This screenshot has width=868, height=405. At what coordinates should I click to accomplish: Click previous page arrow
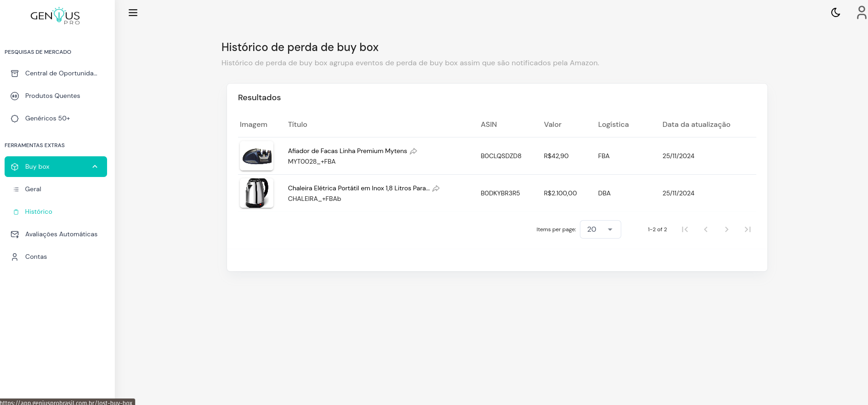tap(706, 229)
